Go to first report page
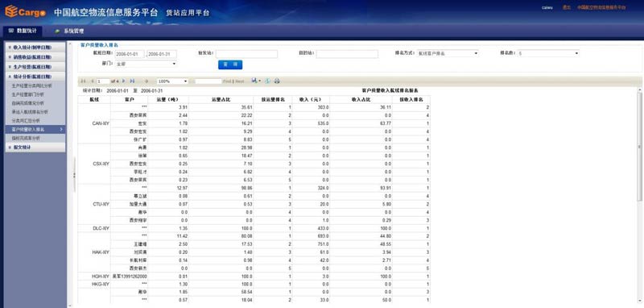The width and height of the screenshot is (644, 308). click(x=84, y=81)
